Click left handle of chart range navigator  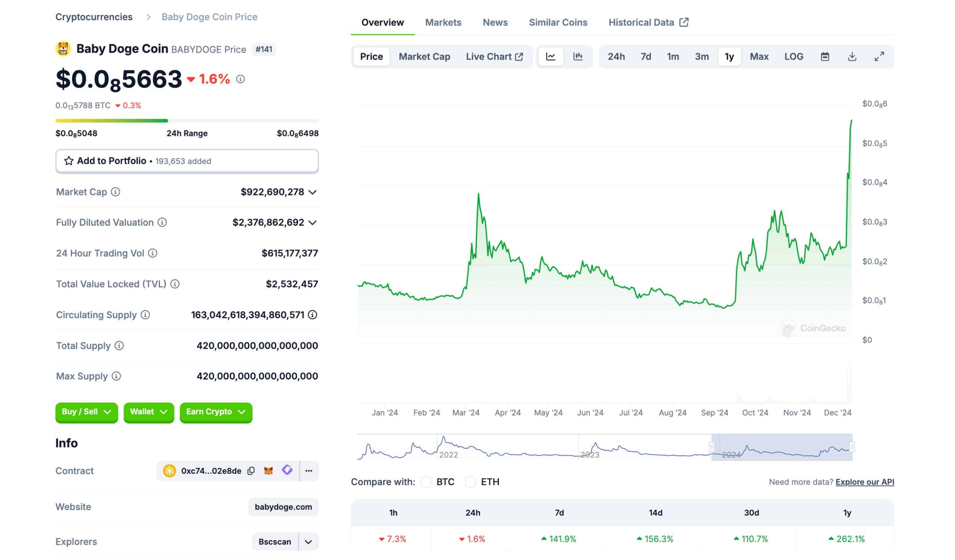(x=712, y=447)
